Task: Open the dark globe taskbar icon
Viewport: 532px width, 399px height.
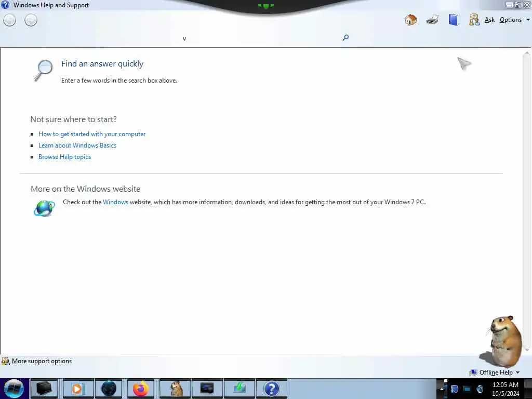Action: [109, 389]
